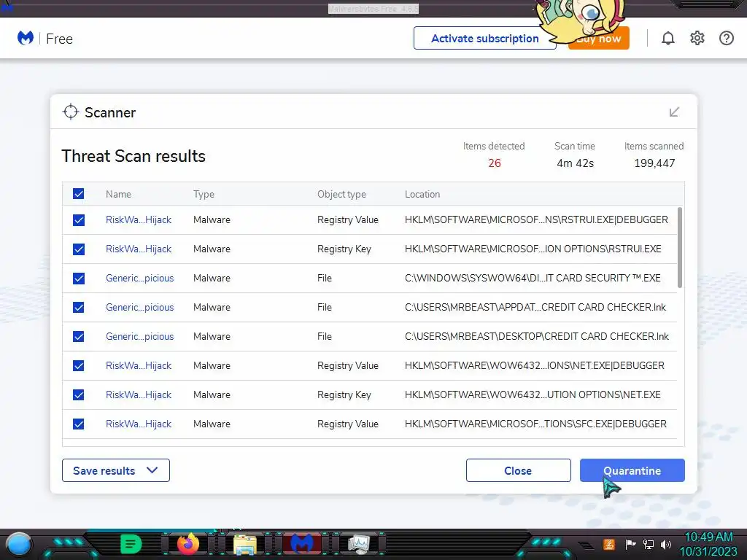Uncheck the NET.EXE|DEBUGGER registry value row

pyautogui.click(x=79, y=366)
